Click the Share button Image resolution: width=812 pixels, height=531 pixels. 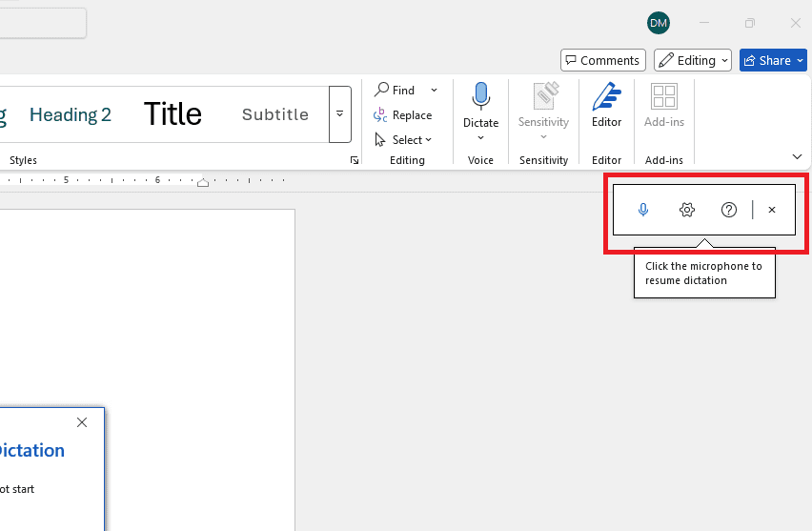[773, 61]
